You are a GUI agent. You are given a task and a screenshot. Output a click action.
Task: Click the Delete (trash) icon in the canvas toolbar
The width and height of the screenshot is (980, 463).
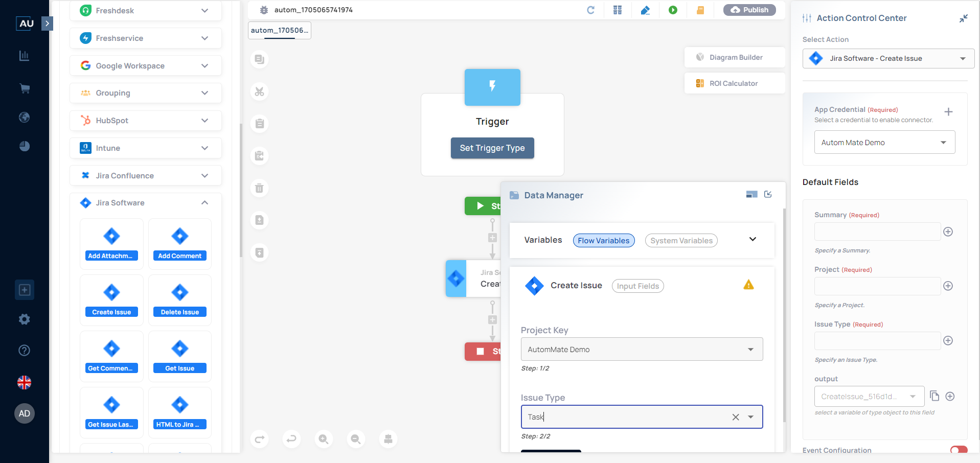(259, 188)
